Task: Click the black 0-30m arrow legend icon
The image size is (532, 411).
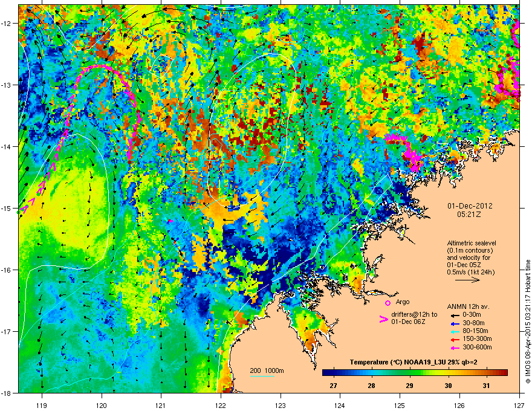Action: click(455, 315)
